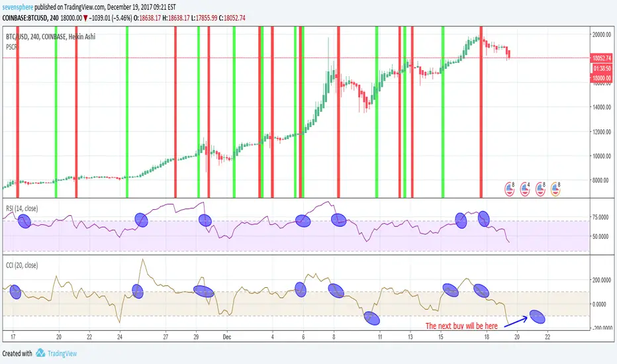Select the RSI (14, close) indicator label
The width and height of the screenshot is (617, 364).
pyautogui.click(x=22, y=208)
